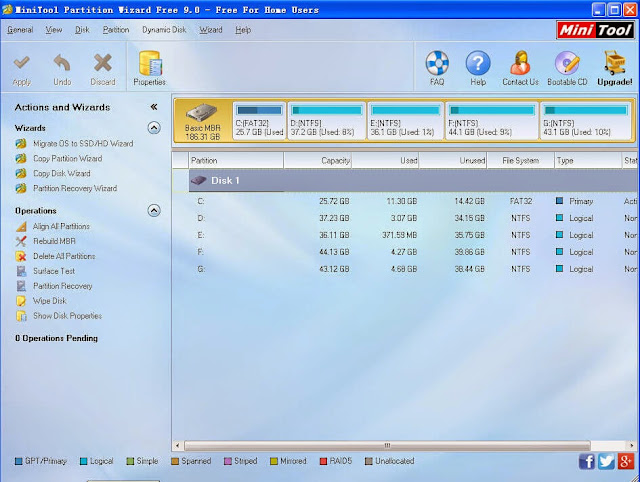Click the GPT/Primary legend color swatch

point(18,461)
